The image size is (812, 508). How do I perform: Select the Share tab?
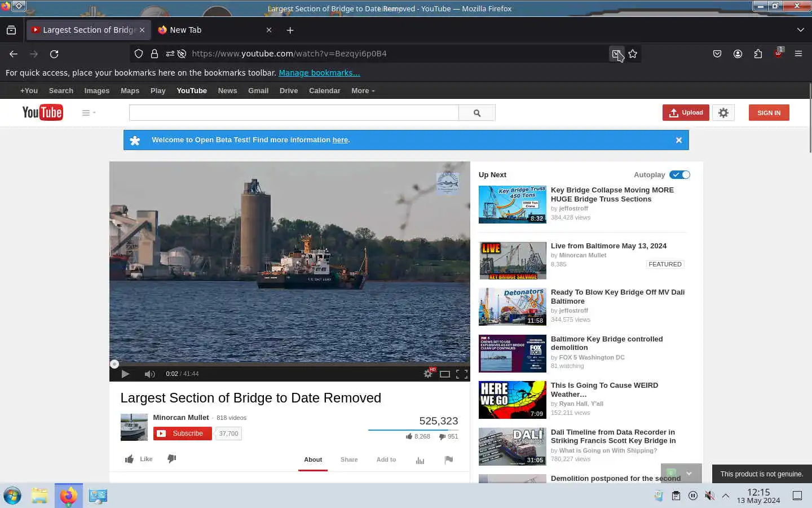pos(349,459)
